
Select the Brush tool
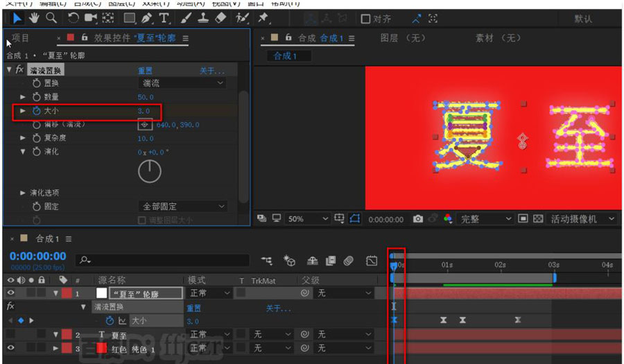click(x=186, y=18)
